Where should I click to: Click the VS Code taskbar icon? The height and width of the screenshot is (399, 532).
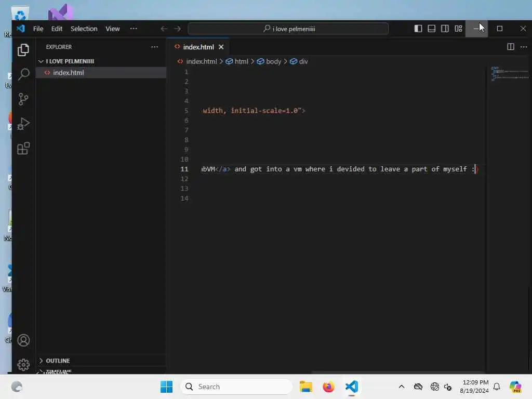tap(352, 387)
